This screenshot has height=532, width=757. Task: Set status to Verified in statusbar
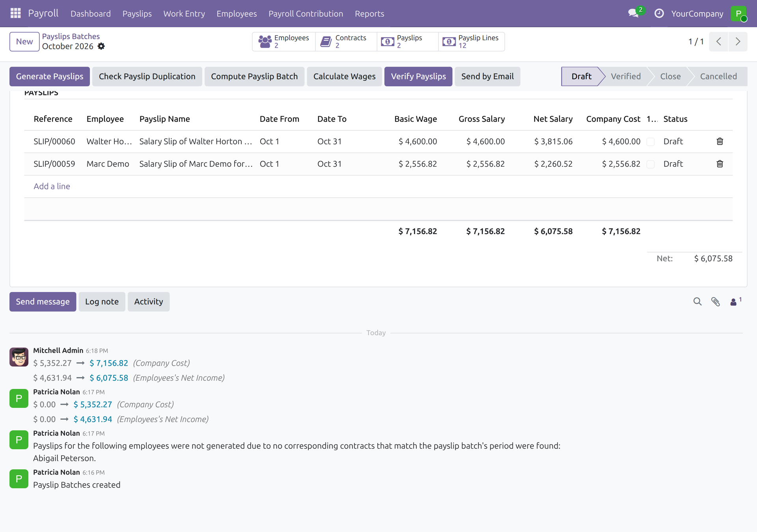pyautogui.click(x=625, y=76)
